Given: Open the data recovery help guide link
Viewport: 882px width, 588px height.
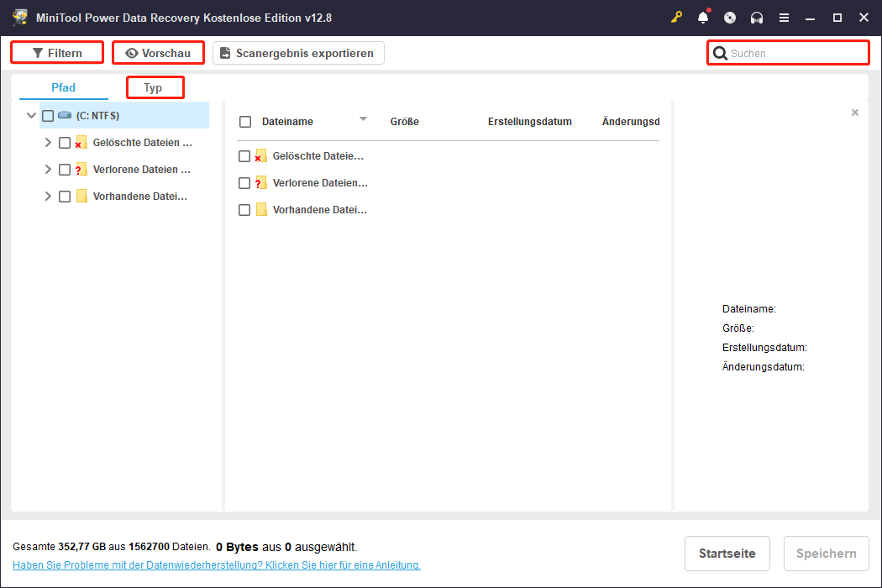Looking at the screenshot, I should 213,564.
